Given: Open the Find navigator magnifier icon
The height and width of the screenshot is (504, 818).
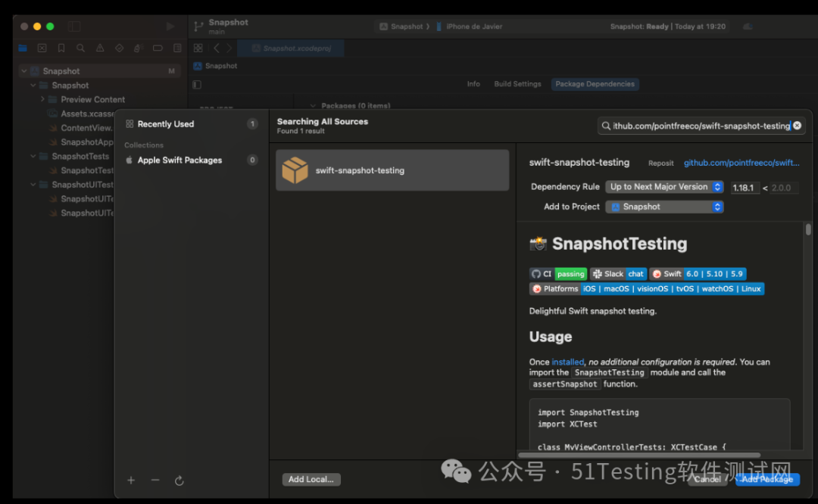Looking at the screenshot, I should coord(80,48).
